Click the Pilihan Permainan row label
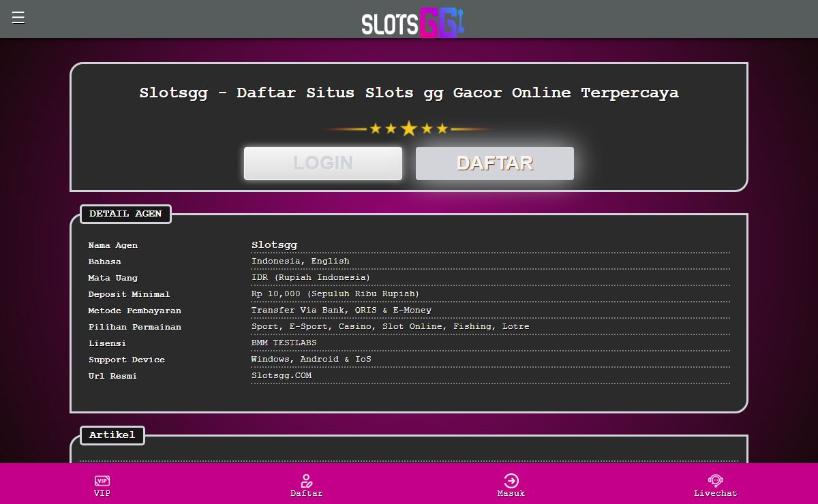This screenshot has height=504, width=818. pos(135,327)
